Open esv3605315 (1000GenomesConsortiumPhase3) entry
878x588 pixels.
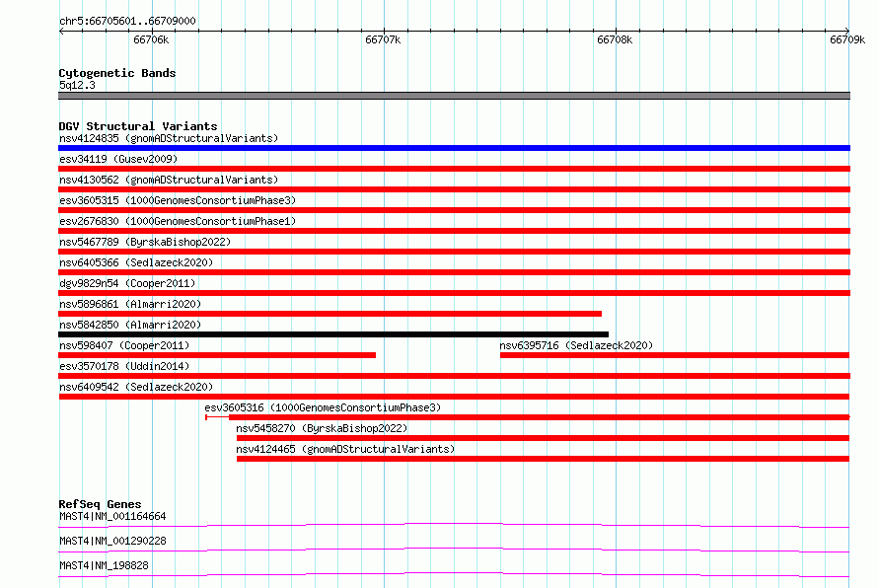coord(178,200)
